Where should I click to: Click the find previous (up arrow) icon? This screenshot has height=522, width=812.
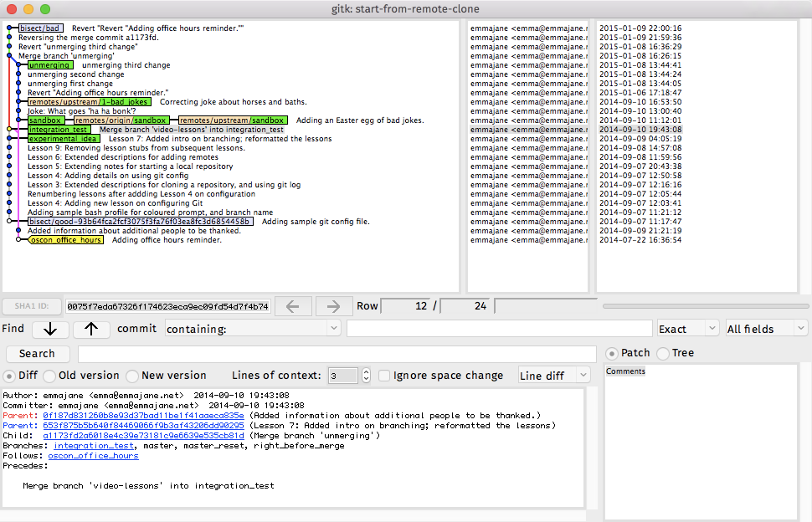point(91,329)
